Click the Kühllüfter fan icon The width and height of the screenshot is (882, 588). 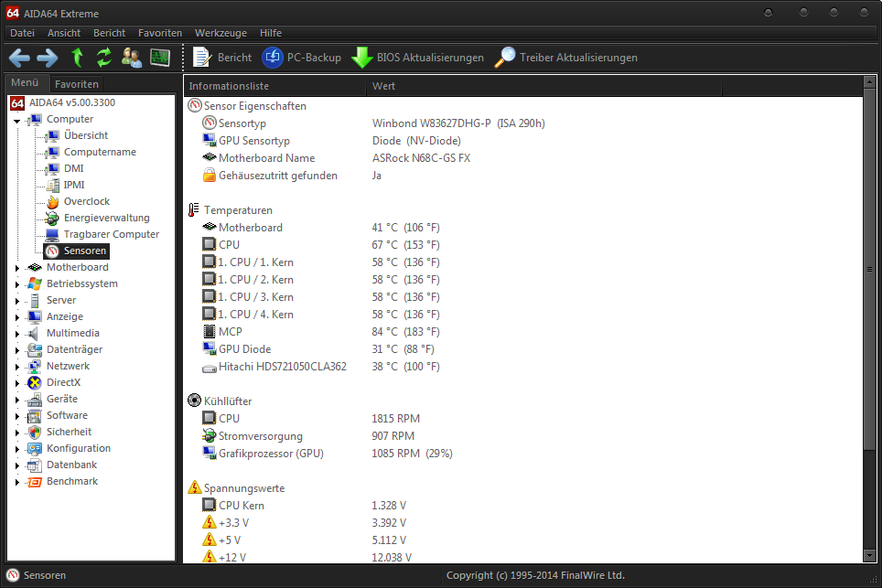pyautogui.click(x=194, y=401)
